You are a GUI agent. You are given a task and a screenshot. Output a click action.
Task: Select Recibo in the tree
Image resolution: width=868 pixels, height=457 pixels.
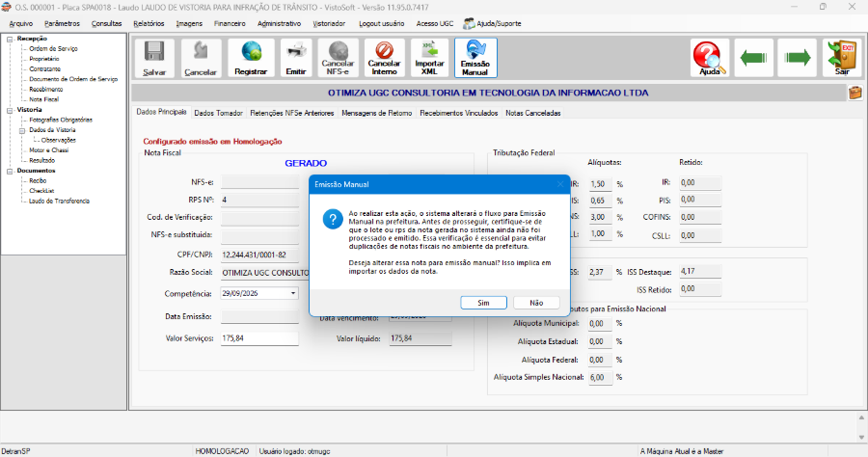(x=38, y=181)
